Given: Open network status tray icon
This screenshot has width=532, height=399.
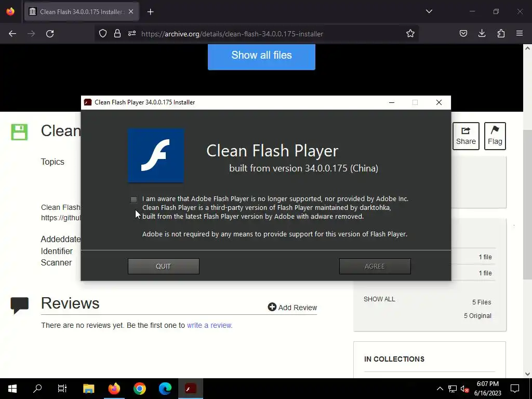Looking at the screenshot, I should pyautogui.click(x=453, y=389).
